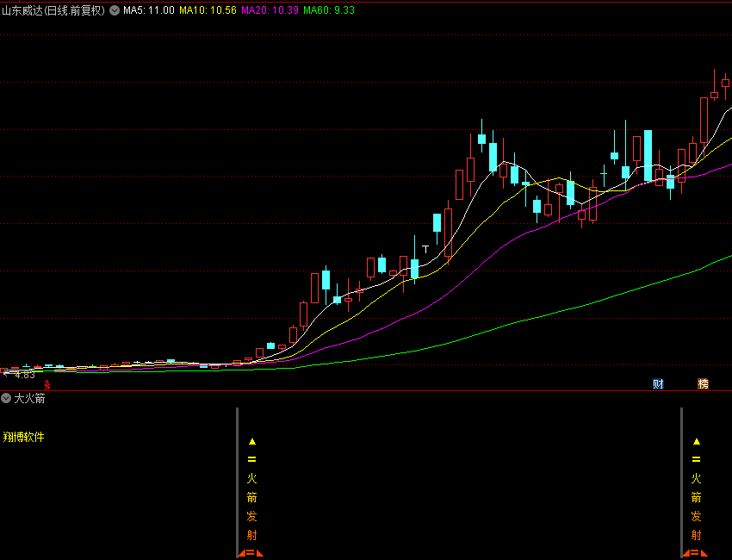Open the dropdown arrow beside 山东威达 title
The height and width of the screenshot is (560, 732).
click(115, 10)
